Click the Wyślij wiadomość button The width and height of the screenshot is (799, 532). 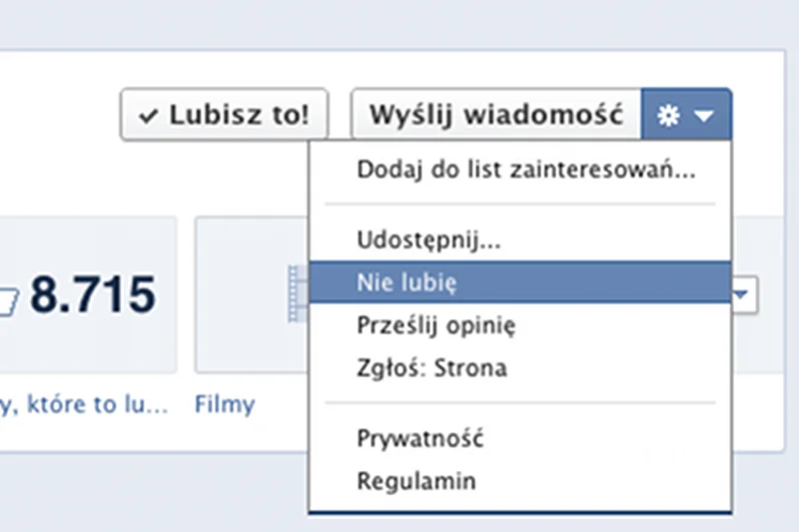495,114
